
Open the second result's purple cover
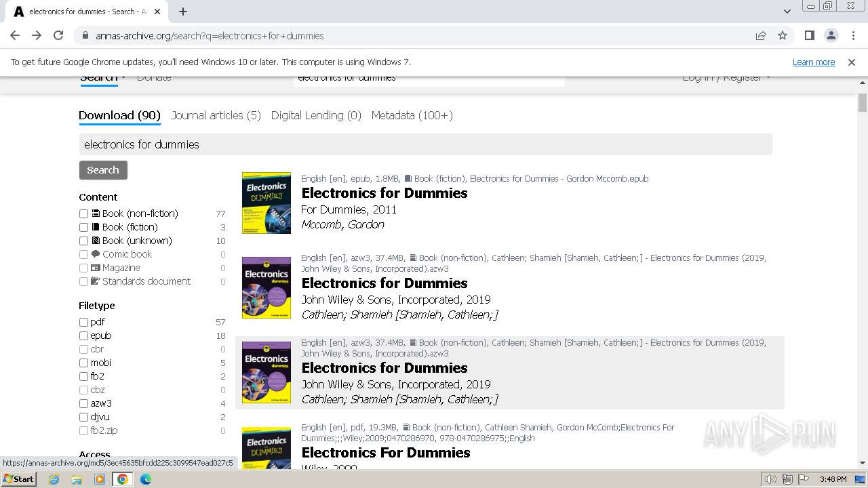[267, 287]
